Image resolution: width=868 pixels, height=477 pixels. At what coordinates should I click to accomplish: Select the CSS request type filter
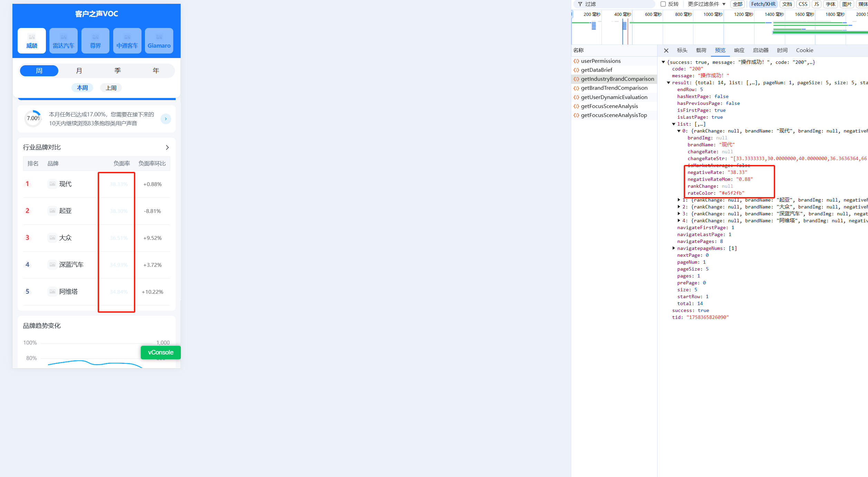pos(803,4)
